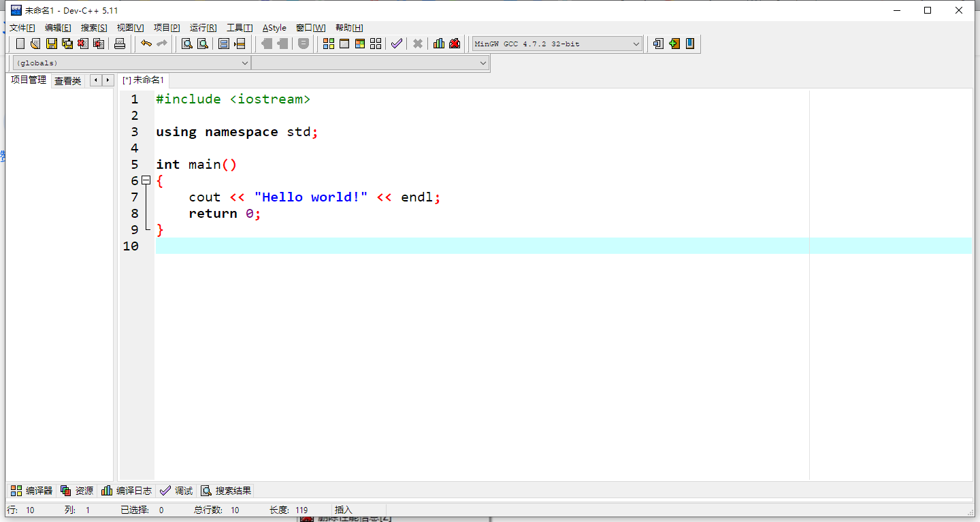Click the left arrow of sidebar tabs
980x522 pixels.
pos(96,80)
